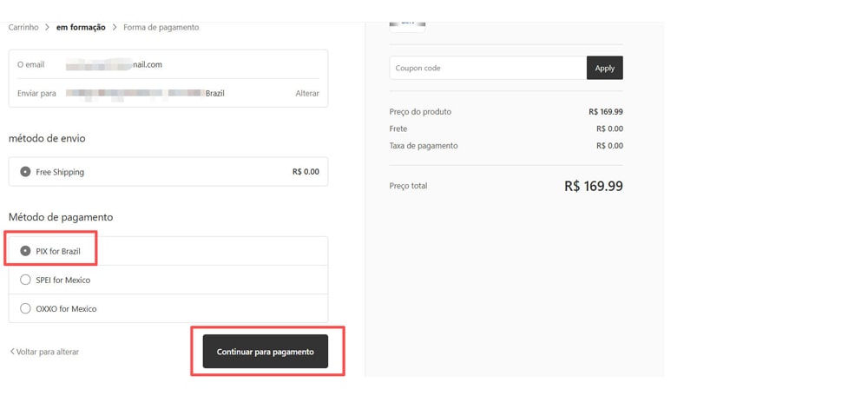Click the 'Voltar para alterar' link text
This screenshot has height=396, width=868.
48,352
